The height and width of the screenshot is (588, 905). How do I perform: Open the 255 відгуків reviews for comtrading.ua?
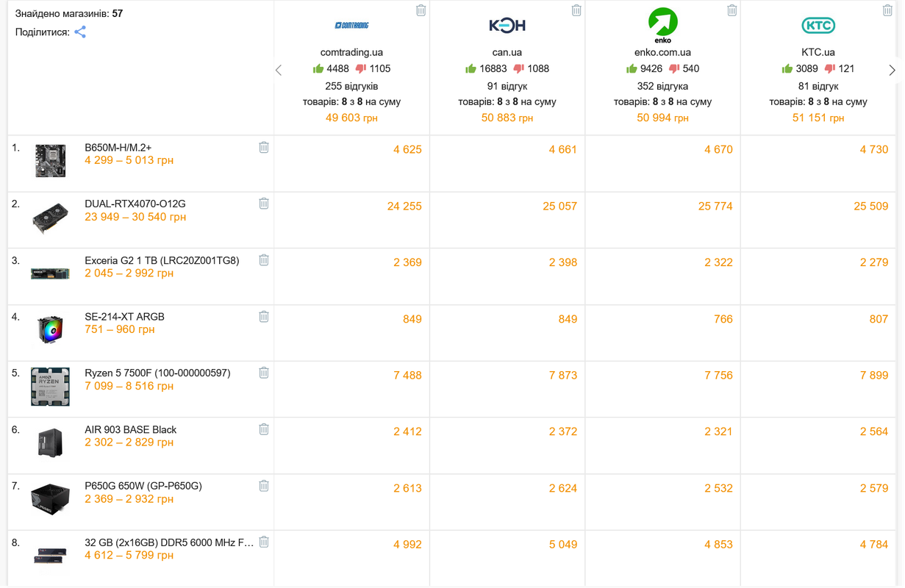click(351, 86)
